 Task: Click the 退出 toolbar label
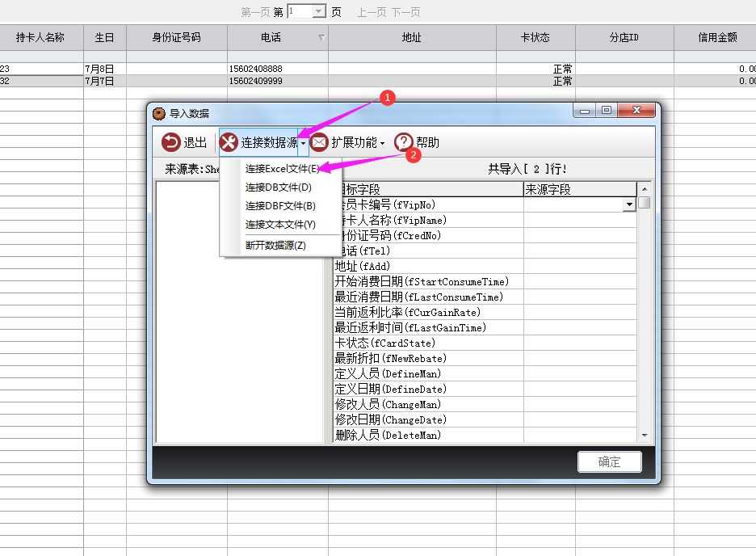(x=195, y=143)
